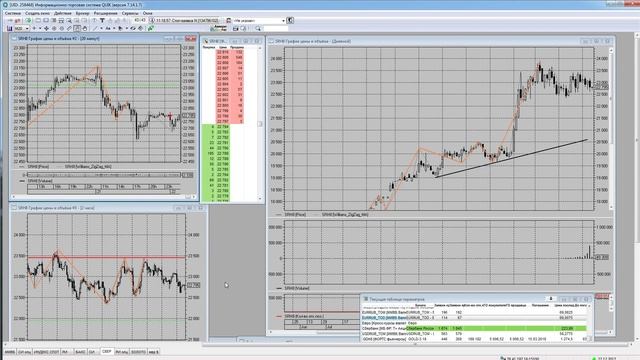Click 'SRH8 [Volume]' legend in the daily chart
640x360 pixels.
click(x=297, y=288)
